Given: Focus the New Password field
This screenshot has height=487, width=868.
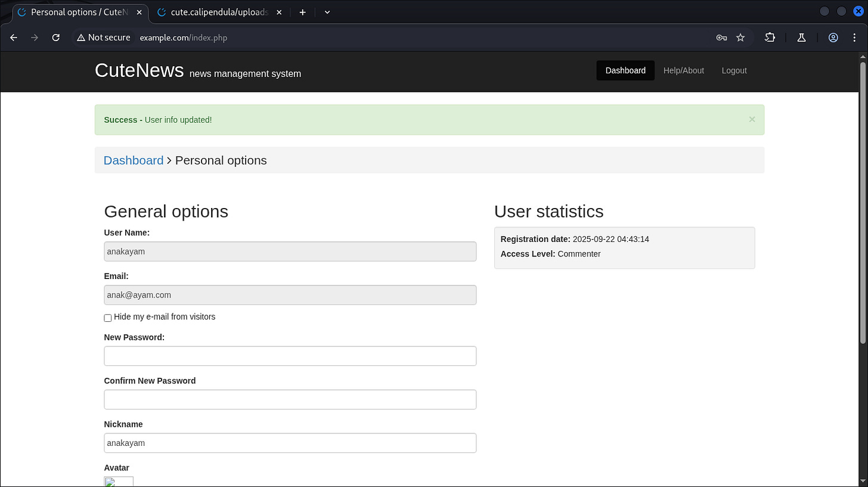Looking at the screenshot, I should [290, 356].
